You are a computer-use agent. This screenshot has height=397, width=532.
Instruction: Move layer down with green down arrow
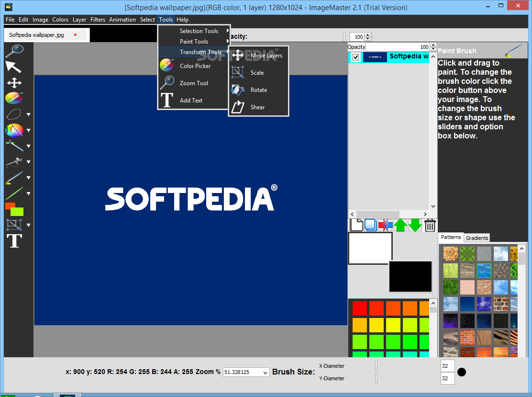415,225
